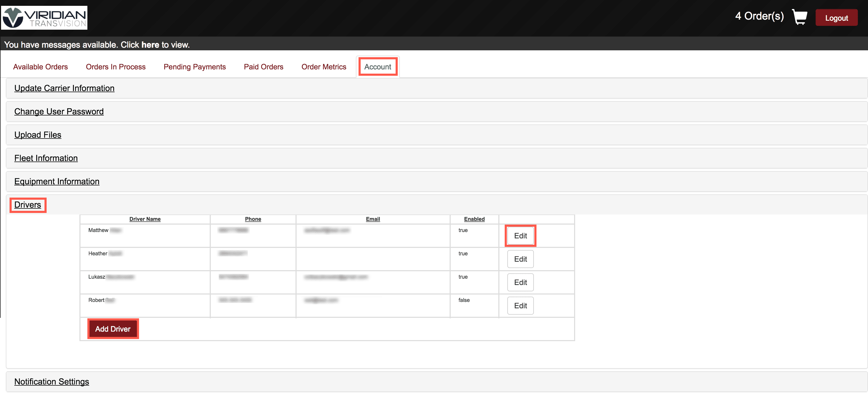
Task: Click the shopping cart icon
Action: 799,17
